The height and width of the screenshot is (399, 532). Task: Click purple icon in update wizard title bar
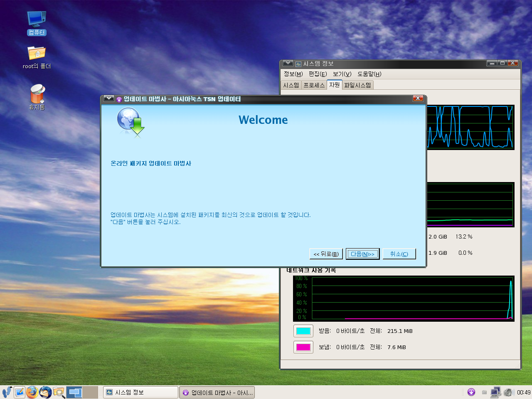click(119, 99)
